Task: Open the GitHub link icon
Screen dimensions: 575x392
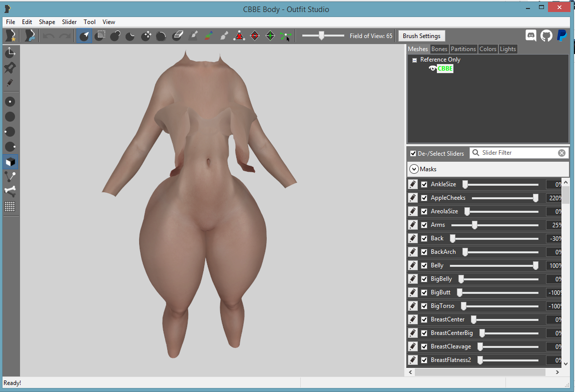Action: tap(546, 36)
